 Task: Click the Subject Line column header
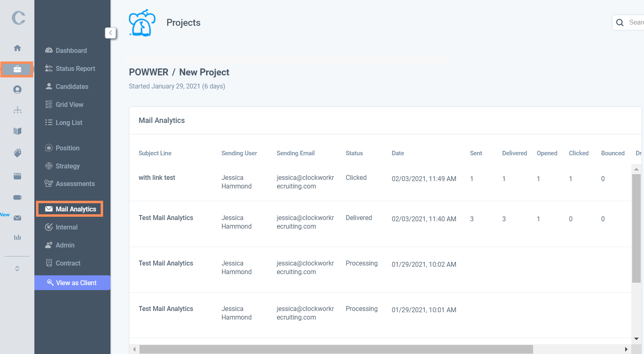point(155,153)
